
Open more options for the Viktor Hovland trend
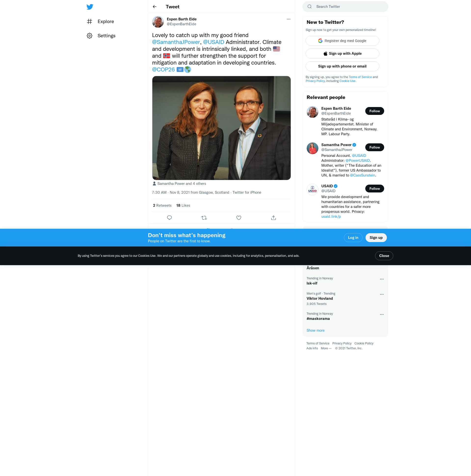pos(382,294)
